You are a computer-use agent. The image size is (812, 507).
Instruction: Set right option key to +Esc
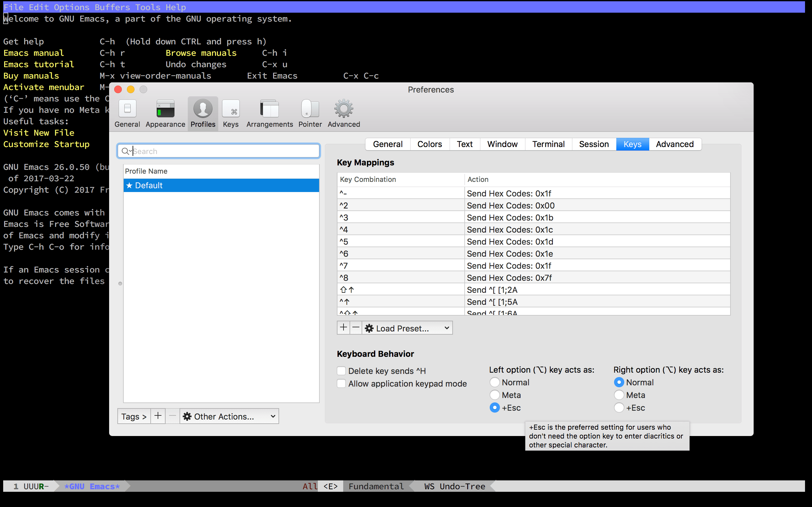619,408
